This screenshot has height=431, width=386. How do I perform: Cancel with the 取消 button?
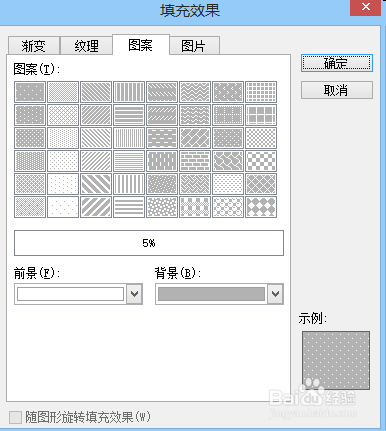point(337,90)
